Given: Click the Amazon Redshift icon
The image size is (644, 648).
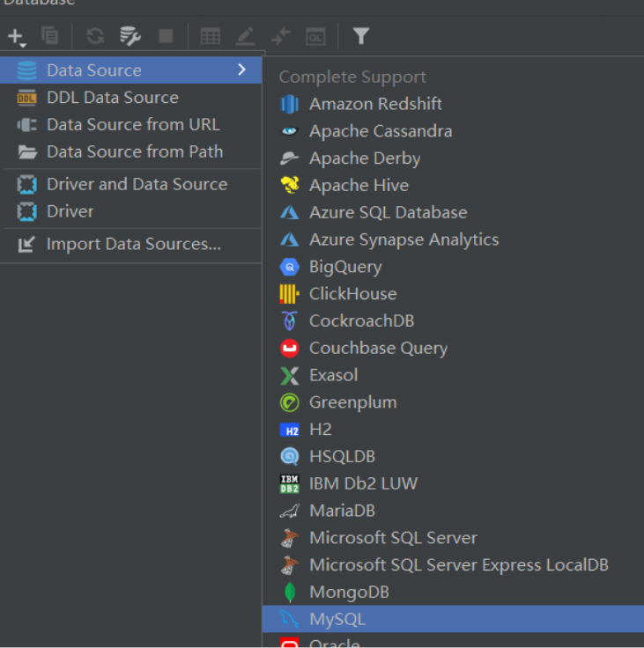Looking at the screenshot, I should tap(290, 104).
